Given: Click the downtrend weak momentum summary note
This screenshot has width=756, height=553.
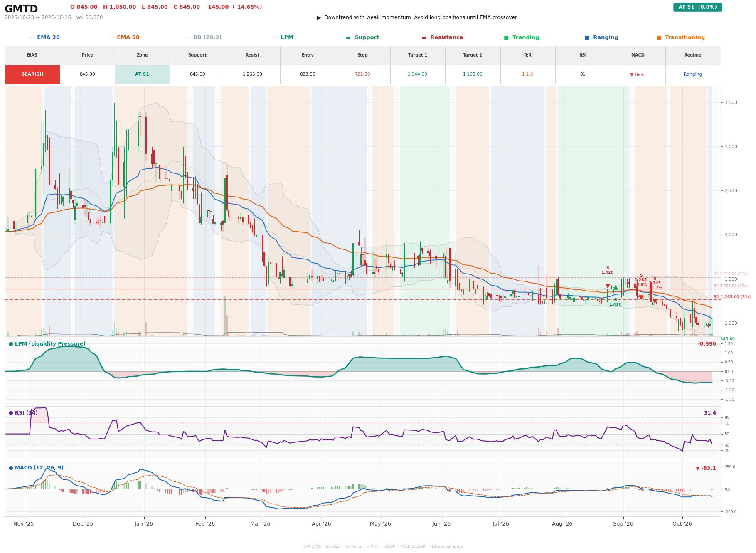Looking at the screenshot, I should click(417, 17).
